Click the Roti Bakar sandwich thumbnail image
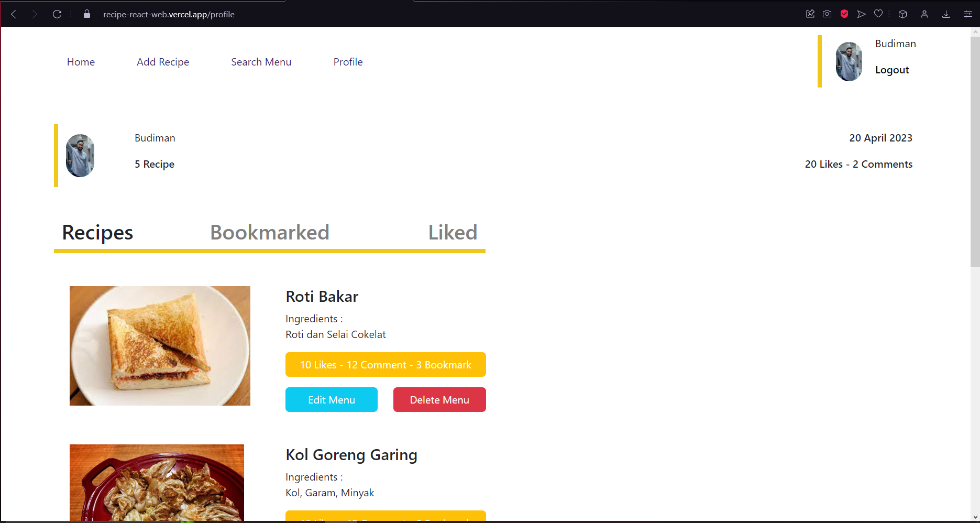 160,346
